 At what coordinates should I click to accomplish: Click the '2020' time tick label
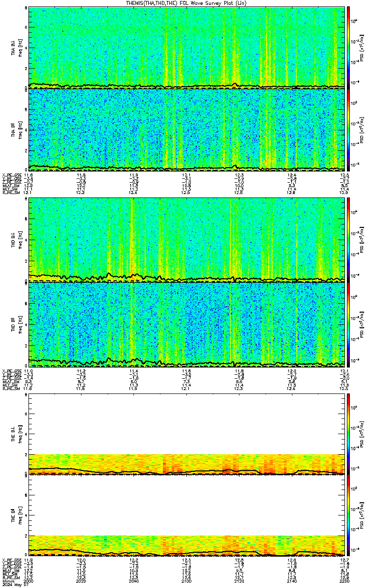[81, 581]
